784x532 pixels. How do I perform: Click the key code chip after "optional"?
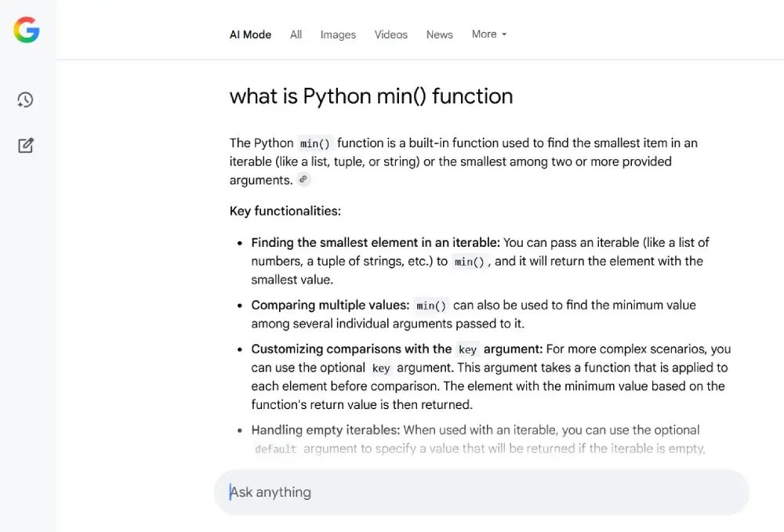pos(381,367)
